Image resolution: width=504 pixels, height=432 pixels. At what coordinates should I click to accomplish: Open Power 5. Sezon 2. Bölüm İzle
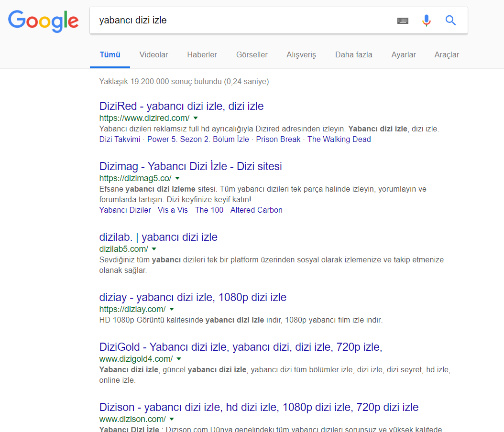198,139
